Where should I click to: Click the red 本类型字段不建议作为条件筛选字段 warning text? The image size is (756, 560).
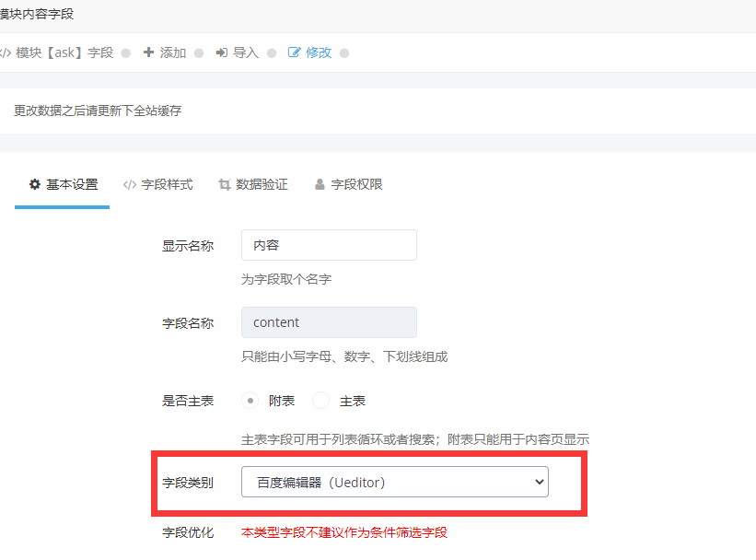point(344,532)
